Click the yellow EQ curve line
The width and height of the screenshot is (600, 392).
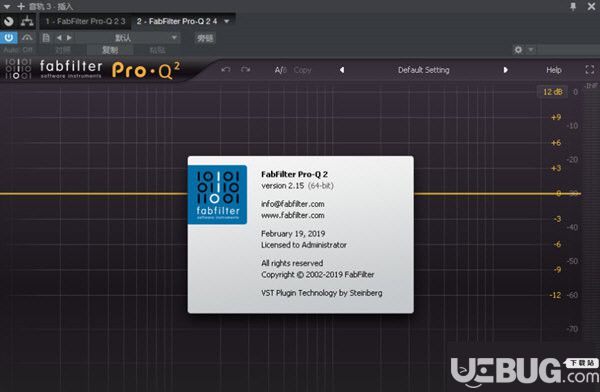coord(94,194)
